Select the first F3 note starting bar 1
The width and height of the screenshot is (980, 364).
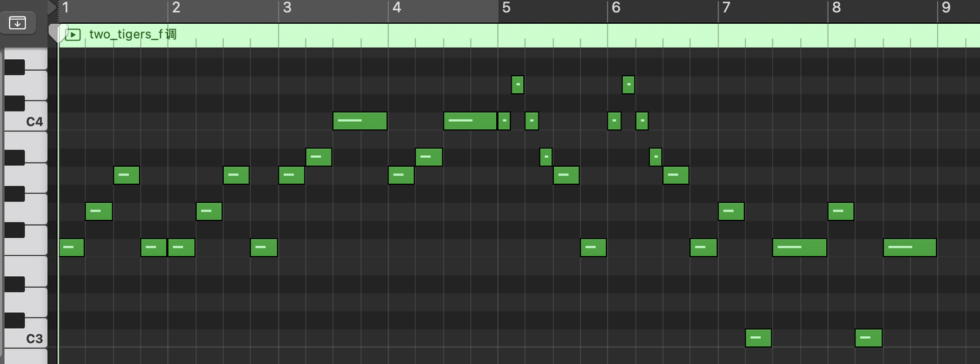click(71, 248)
